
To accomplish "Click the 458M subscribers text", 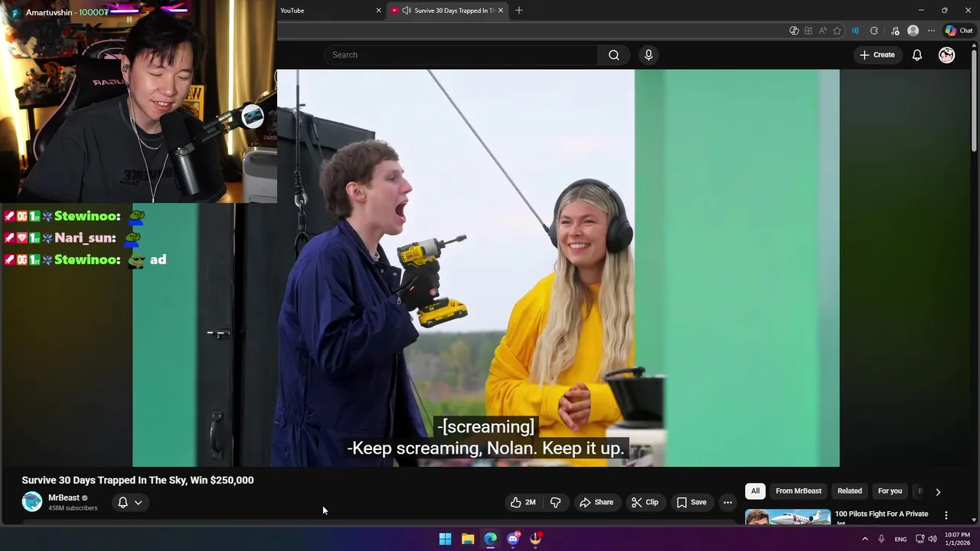I will coord(73,508).
